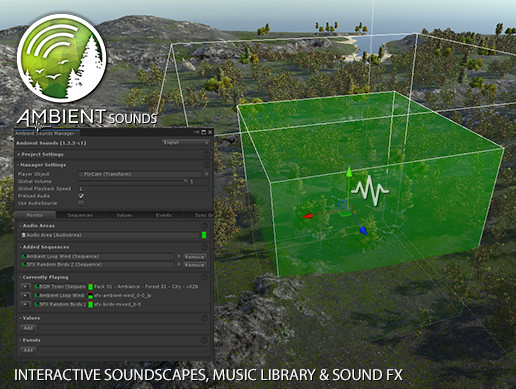Switch to the Events tab
This screenshot has width=516, height=389.
tap(164, 215)
